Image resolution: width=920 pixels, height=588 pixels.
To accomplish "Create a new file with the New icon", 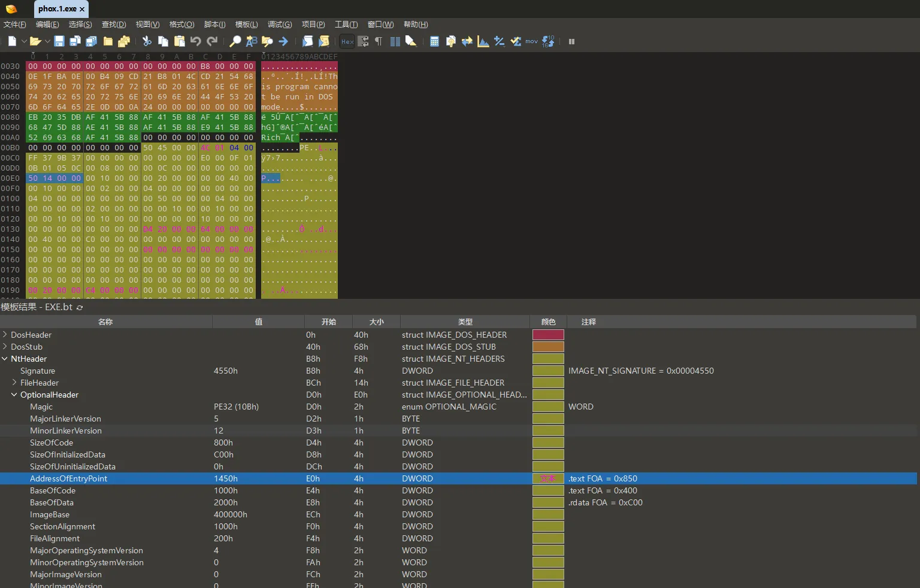I will tap(12, 41).
